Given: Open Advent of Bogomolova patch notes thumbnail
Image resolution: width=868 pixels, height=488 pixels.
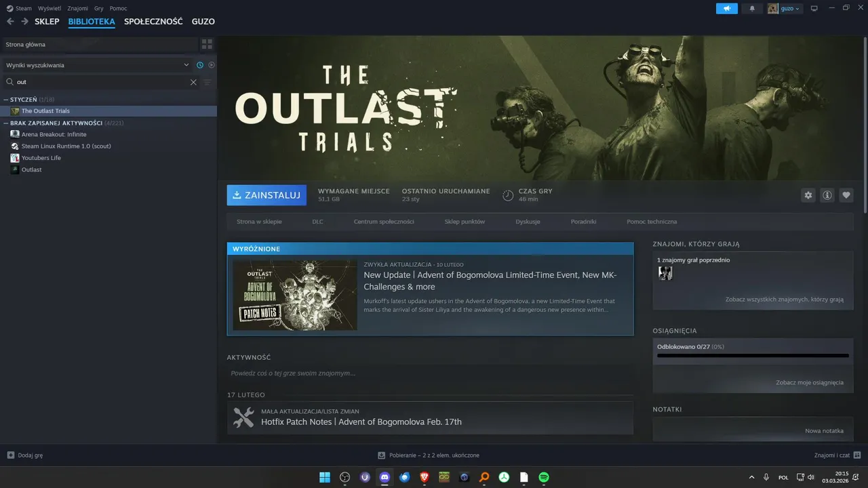Looking at the screenshot, I should coord(294,296).
